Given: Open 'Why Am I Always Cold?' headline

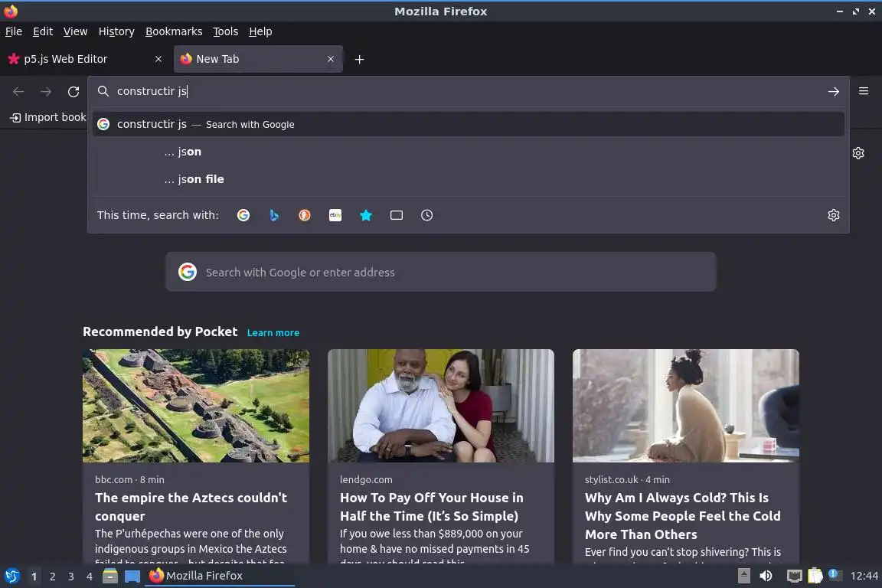Looking at the screenshot, I should pyautogui.click(x=683, y=516).
